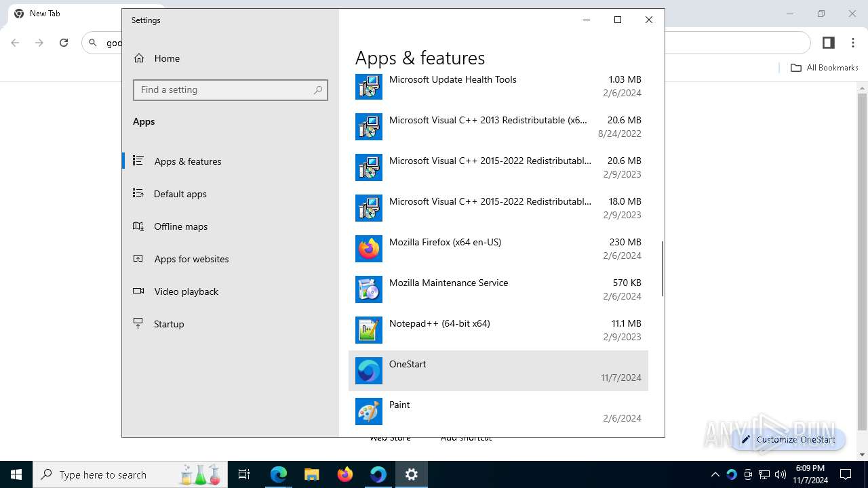The image size is (868, 488).
Task: Select the Apps & features sidebar icon
Action: 138,161
